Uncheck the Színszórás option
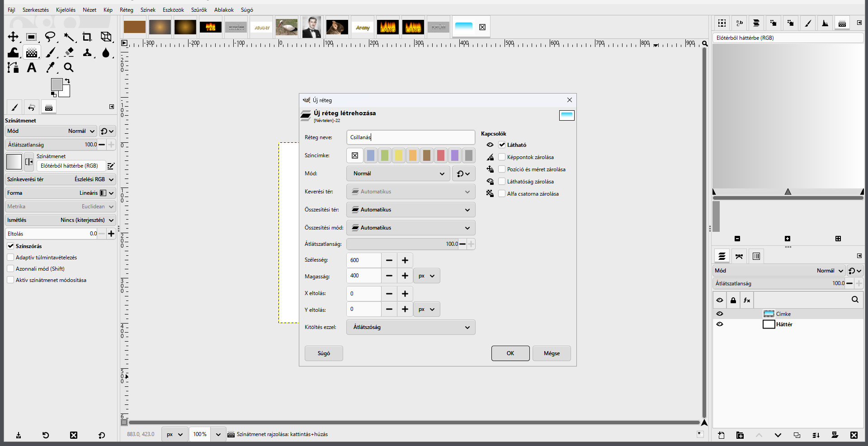 (x=10, y=246)
